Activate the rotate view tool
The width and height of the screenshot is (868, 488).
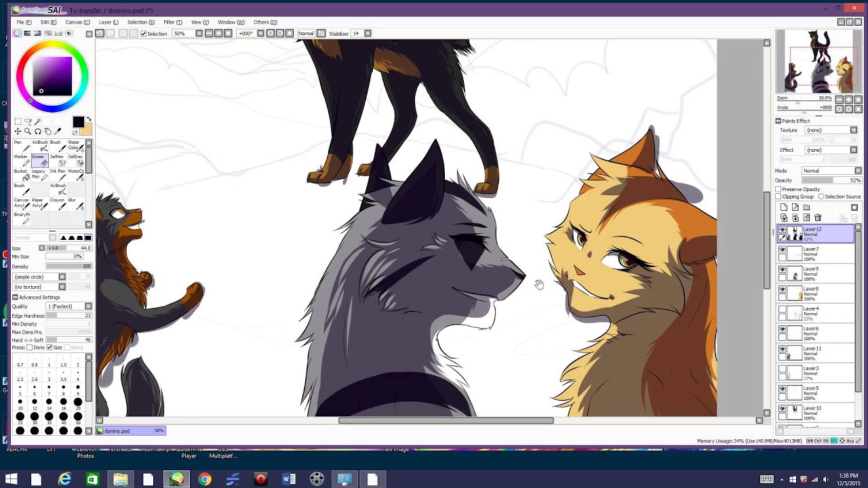pos(38,131)
